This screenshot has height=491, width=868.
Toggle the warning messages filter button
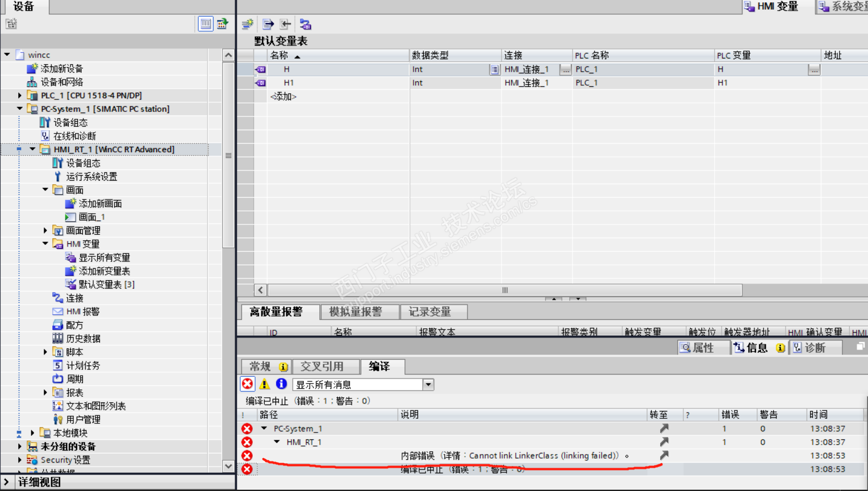coord(264,384)
